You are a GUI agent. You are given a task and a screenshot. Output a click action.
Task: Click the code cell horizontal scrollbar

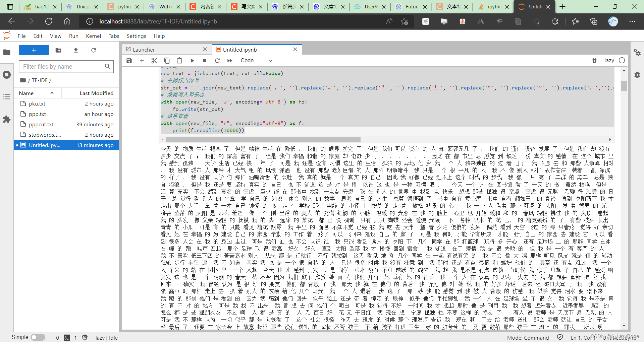coord(263,139)
